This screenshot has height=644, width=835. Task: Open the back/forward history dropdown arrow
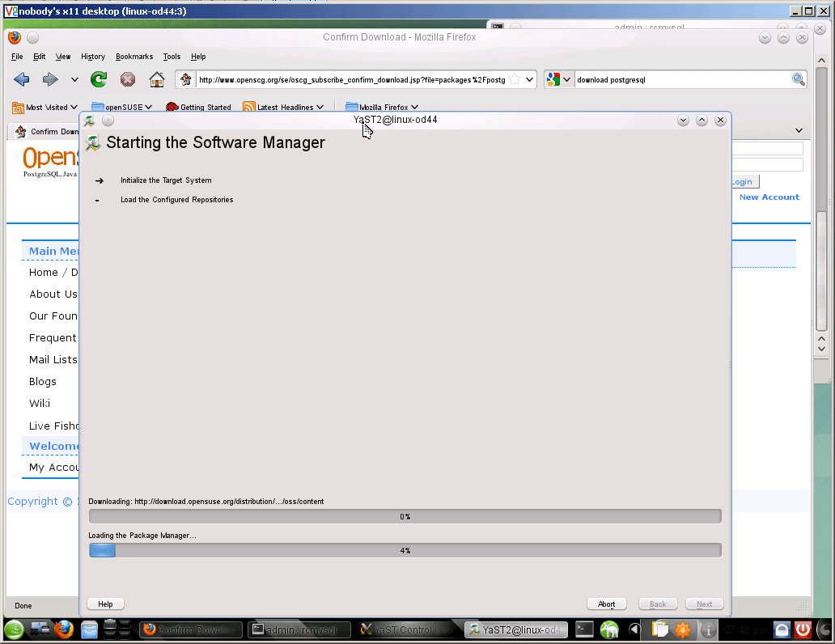(x=74, y=79)
